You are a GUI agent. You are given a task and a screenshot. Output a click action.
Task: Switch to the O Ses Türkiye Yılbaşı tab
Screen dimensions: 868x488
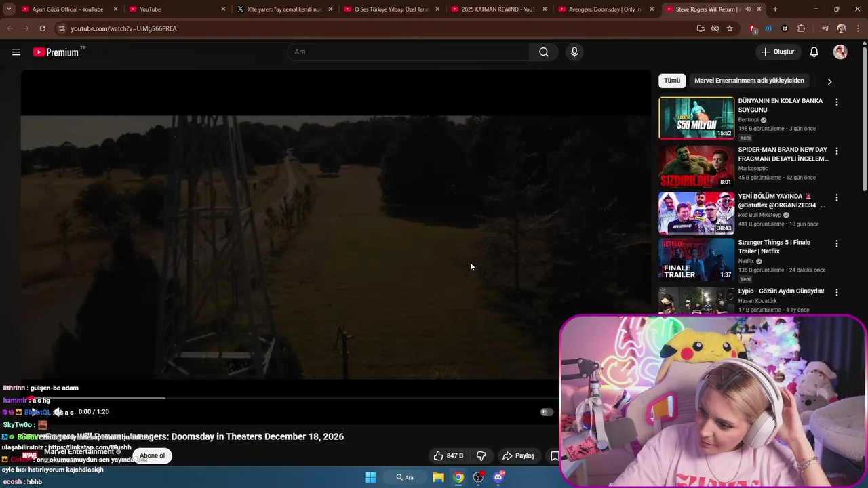tap(392, 9)
